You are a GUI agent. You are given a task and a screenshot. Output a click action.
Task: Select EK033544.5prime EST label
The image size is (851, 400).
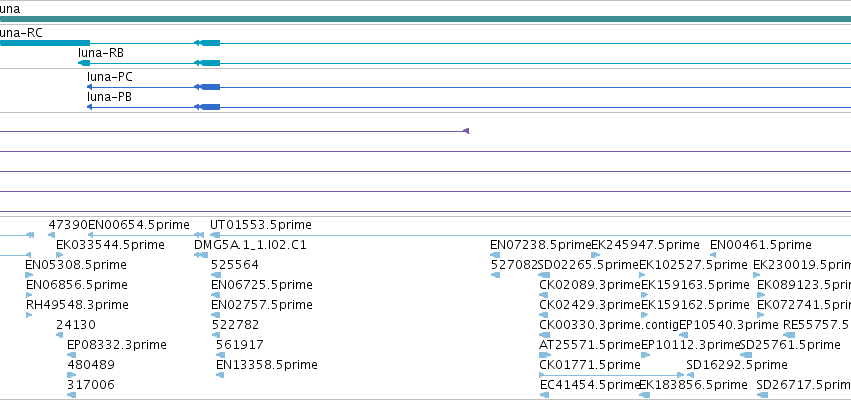coord(110,245)
